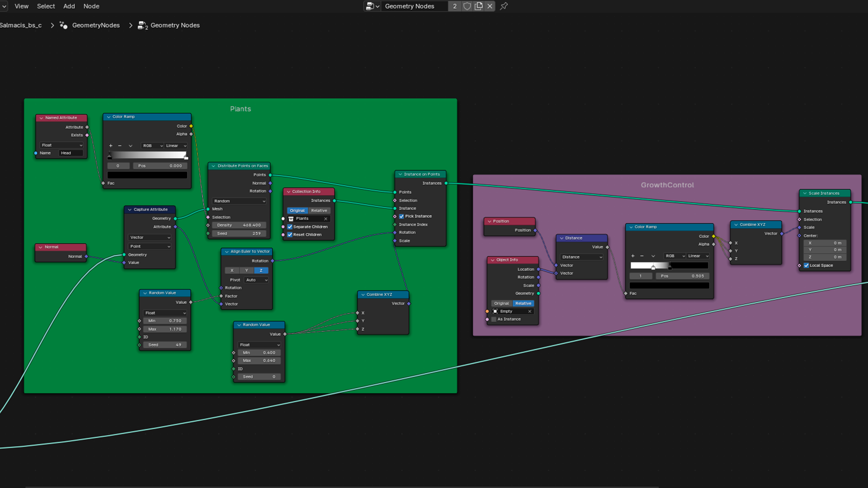Clear the Empty object field with X
The image size is (868, 488).
(529, 311)
